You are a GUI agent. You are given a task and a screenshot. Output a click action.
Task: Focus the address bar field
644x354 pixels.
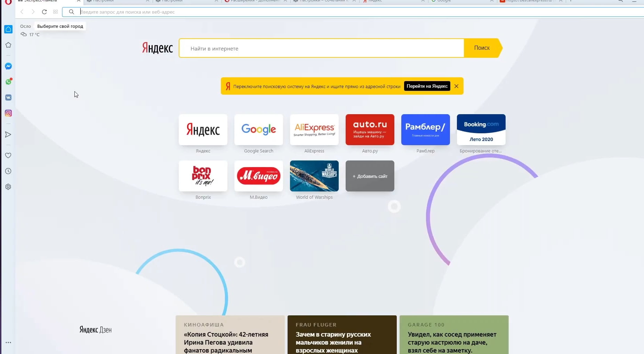pos(353,12)
